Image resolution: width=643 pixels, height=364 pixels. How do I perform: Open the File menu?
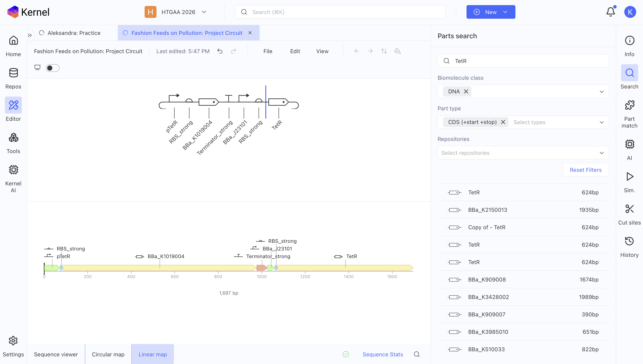click(x=268, y=51)
